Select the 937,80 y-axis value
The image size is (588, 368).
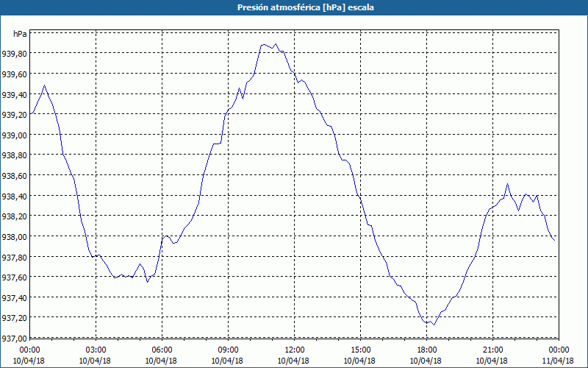pos(14,257)
